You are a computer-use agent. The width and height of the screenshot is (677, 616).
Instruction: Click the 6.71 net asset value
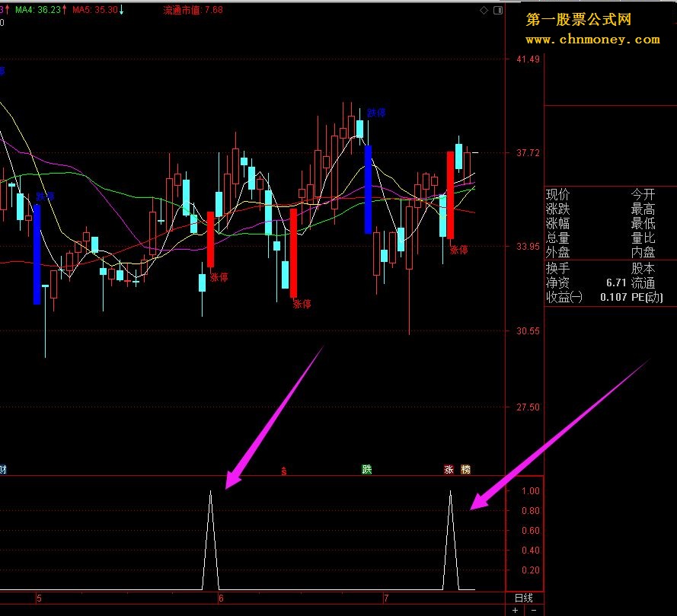pos(616,282)
